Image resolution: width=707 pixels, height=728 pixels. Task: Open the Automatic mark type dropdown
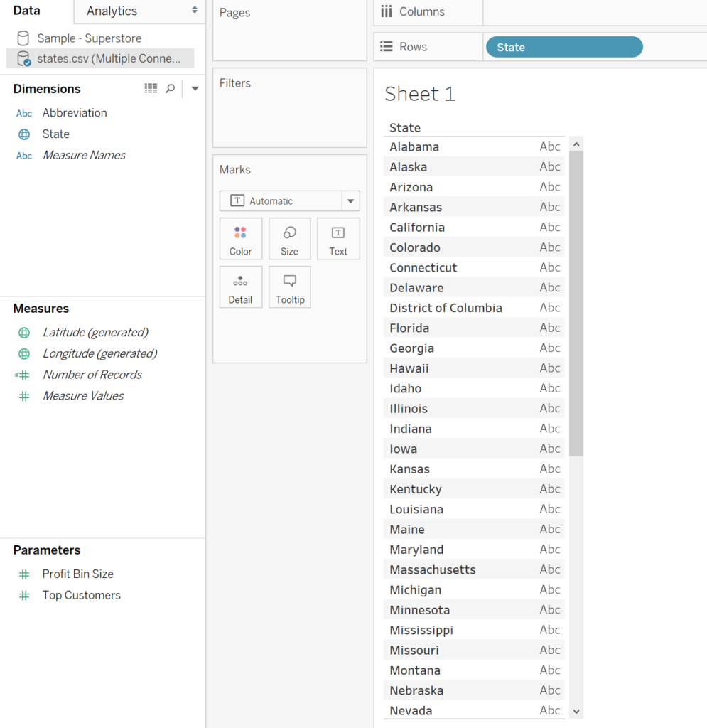click(289, 201)
